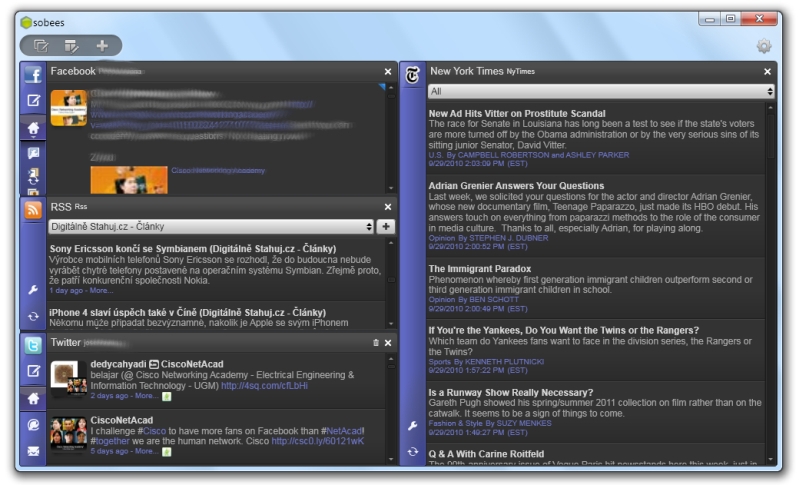Open More on dedycahyadi tweet
The width and height of the screenshot is (800, 485).
[x=146, y=396]
